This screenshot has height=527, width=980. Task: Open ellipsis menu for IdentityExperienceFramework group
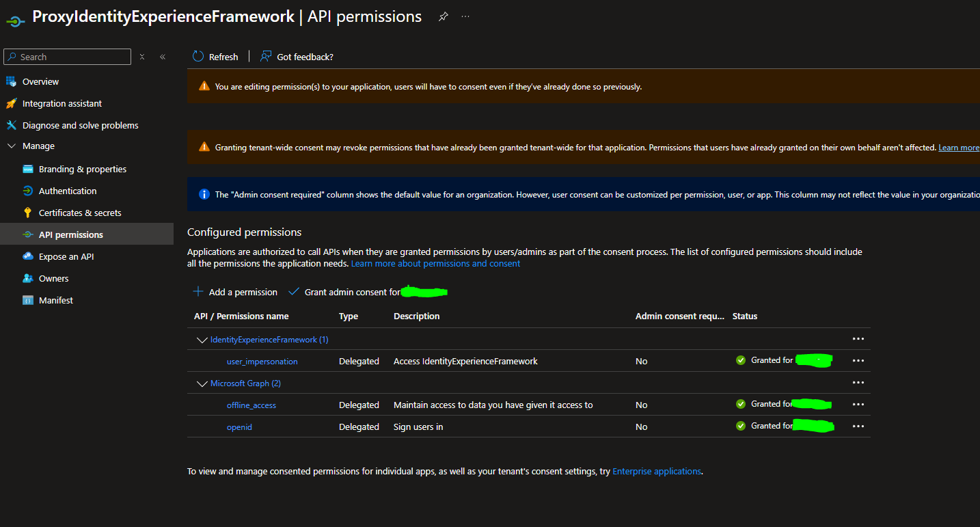coord(858,339)
